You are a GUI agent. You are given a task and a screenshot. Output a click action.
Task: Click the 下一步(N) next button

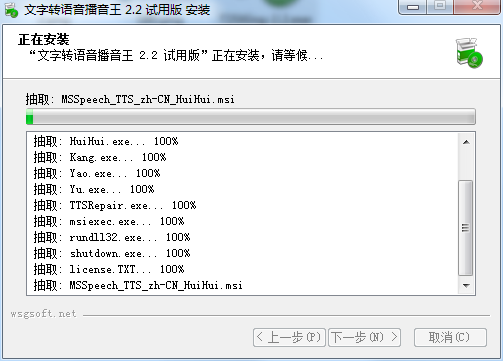[364, 337]
